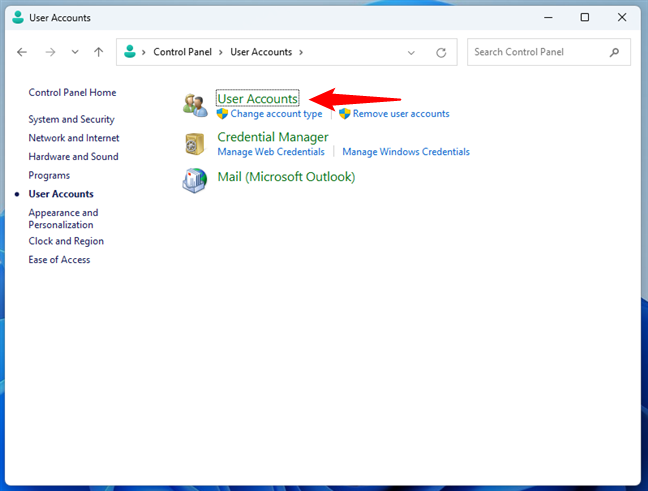This screenshot has height=491, width=648.
Task: Open the Programs category
Action: pyautogui.click(x=49, y=175)
